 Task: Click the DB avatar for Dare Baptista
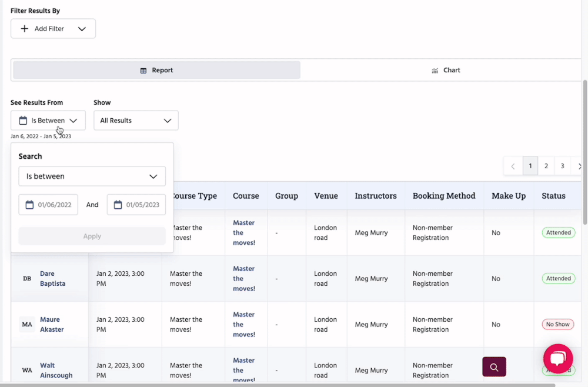click(27, 279)
